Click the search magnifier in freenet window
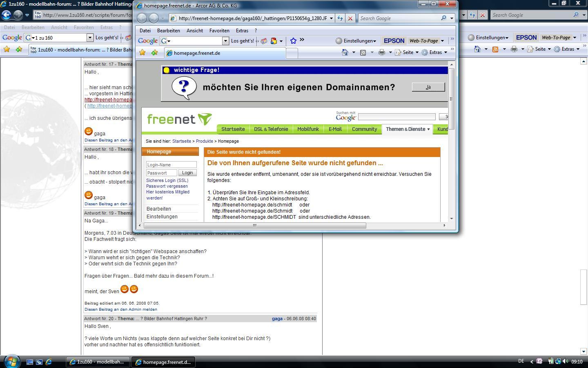This screenshot has height=368, width=588. coord(444,18)
